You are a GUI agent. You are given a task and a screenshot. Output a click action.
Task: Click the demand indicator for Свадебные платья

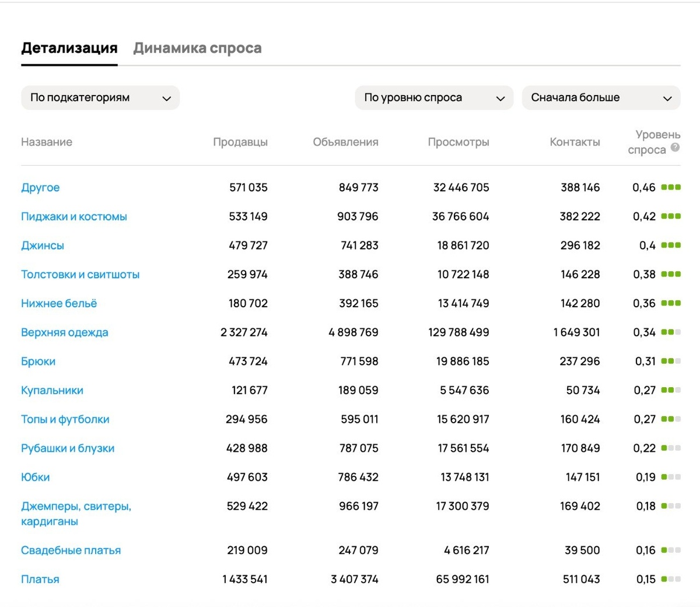(671, 550)
